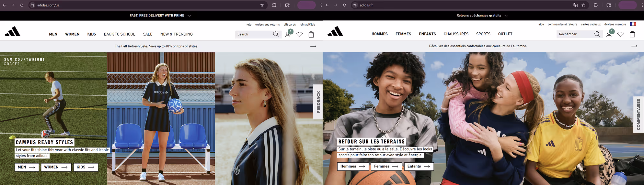Viewport: 644px width, 185px height.
Task: Open extensions puzzle icon in right browser
Action: pos(596,5)
